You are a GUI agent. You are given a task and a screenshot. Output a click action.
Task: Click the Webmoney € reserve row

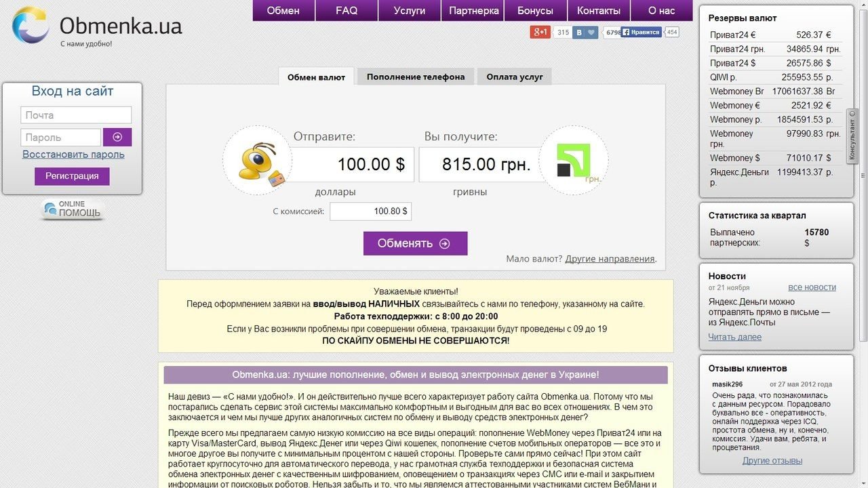click(x=776, y=106)
